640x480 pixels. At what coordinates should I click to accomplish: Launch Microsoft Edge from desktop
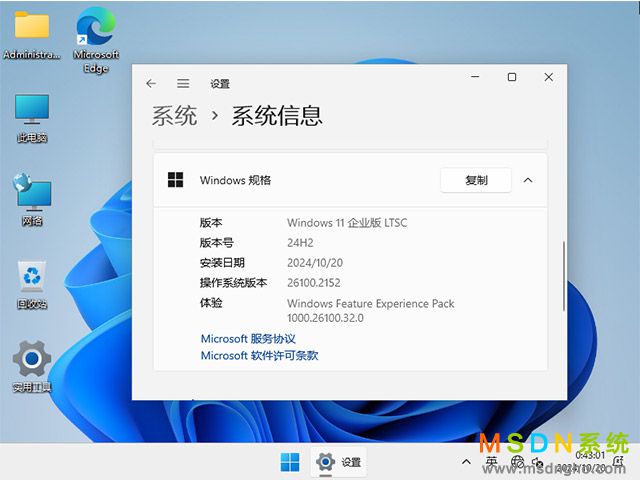[96, 40]
